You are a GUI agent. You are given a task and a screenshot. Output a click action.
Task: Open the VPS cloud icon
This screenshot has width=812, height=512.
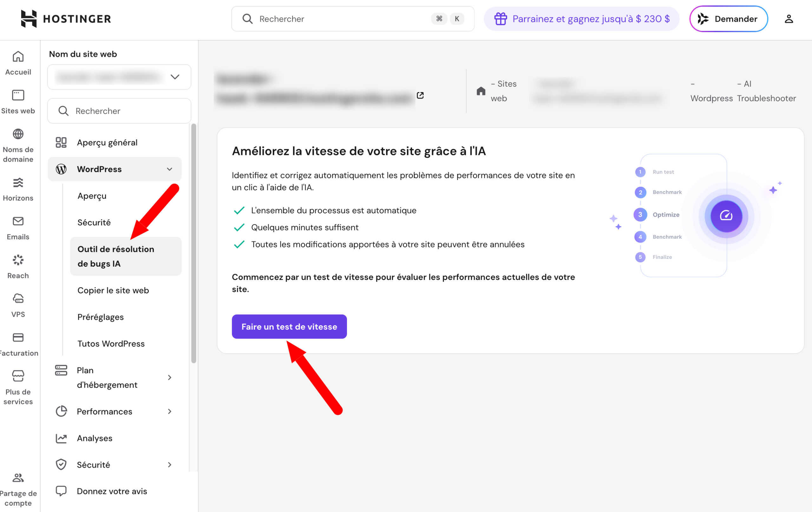click(18, 299)
